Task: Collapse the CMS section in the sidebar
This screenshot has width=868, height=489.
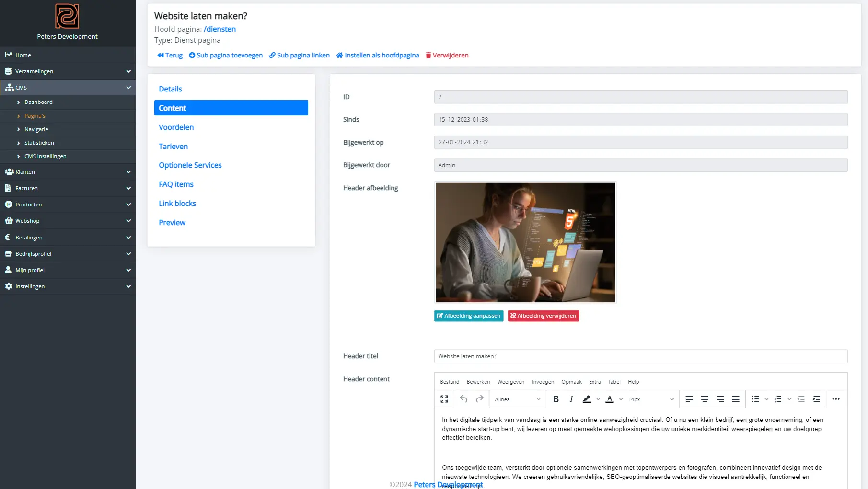Action: pos(128,87)
